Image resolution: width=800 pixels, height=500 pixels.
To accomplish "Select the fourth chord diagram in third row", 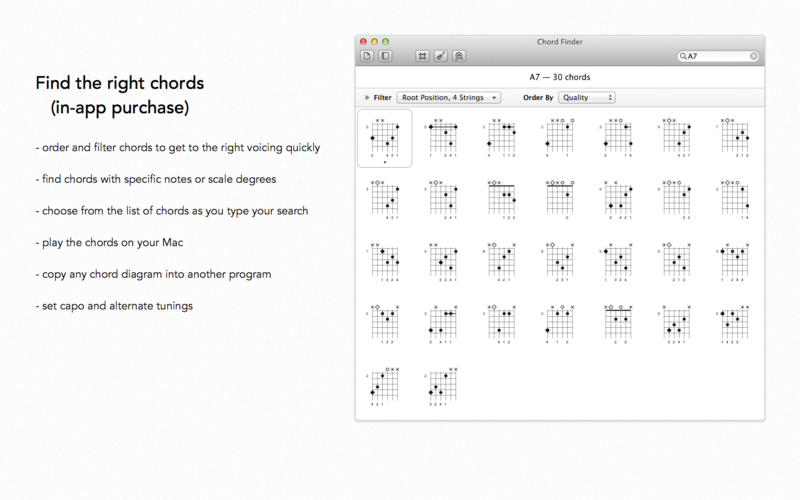I will tap(560, 262).
